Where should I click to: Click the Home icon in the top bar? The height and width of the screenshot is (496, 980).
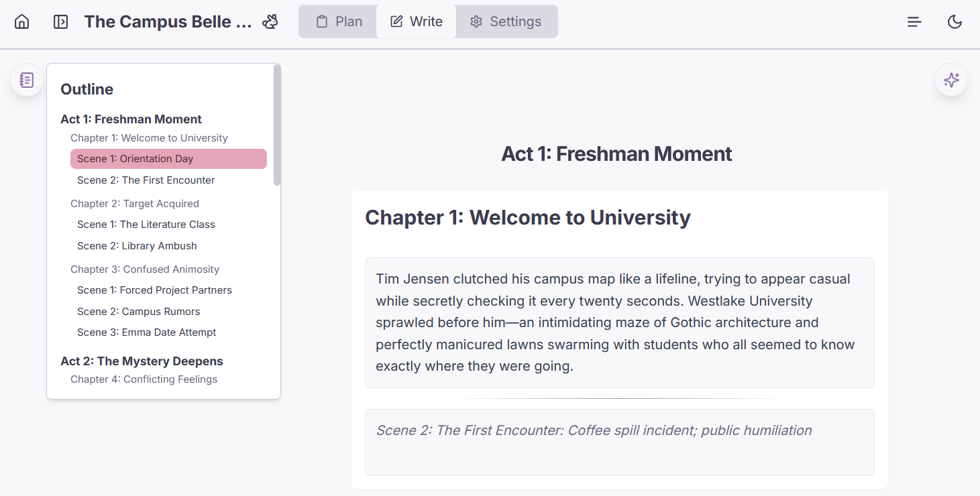click(x=23, y=21)
